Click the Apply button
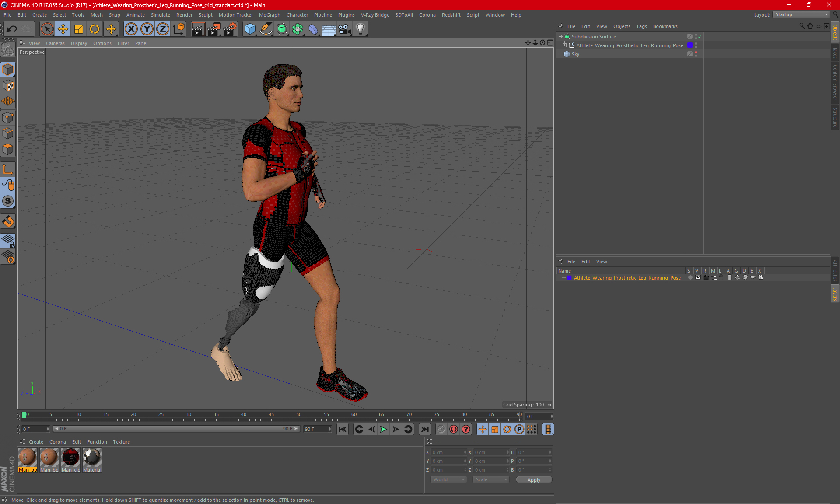The width and height of the screenshot is (840, 504). 534,480
